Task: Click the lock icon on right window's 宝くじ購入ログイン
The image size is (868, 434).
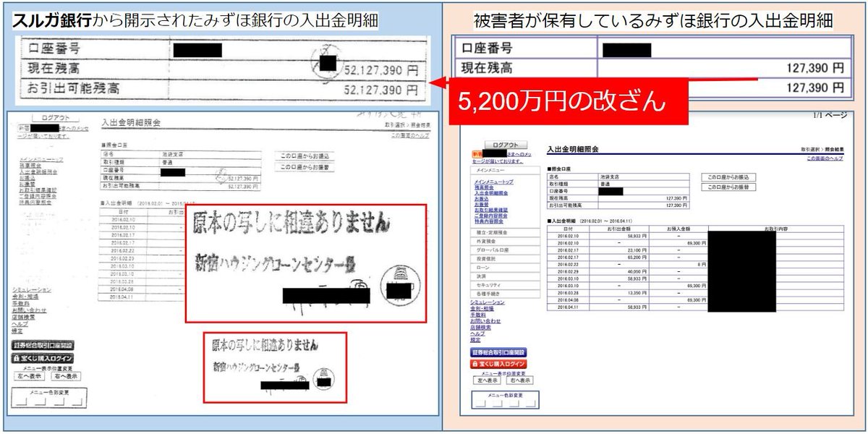Action: tap(477, 364)
